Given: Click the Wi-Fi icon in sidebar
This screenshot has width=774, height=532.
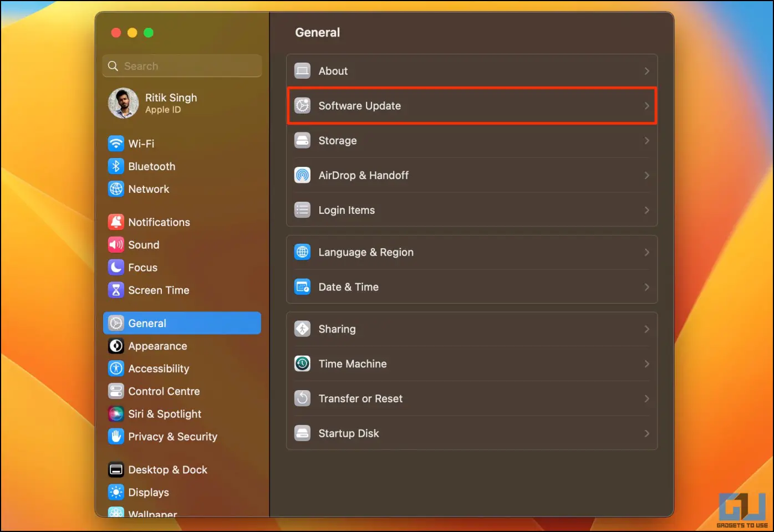Looking at the screenshot, I should click(x=116, y=144).
